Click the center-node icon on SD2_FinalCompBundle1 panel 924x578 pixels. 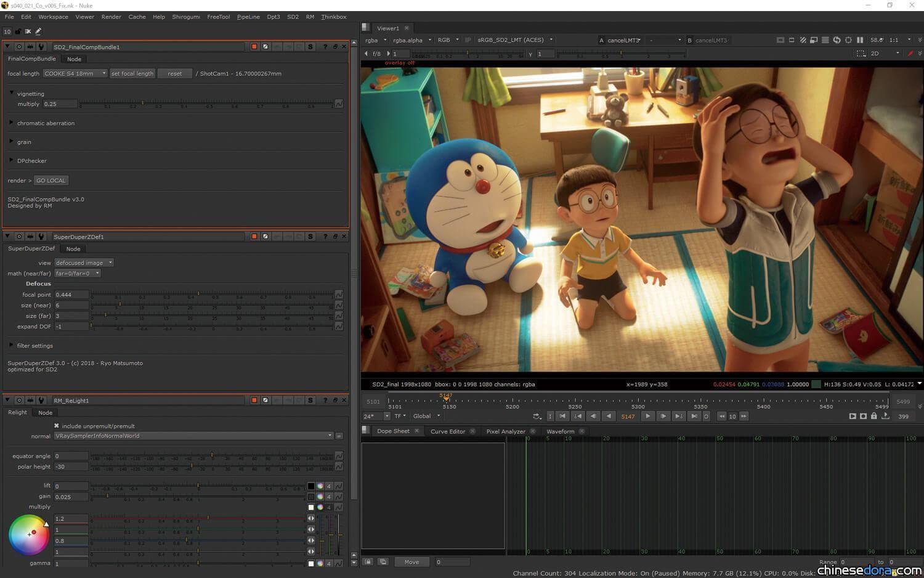tap(19, 47)
